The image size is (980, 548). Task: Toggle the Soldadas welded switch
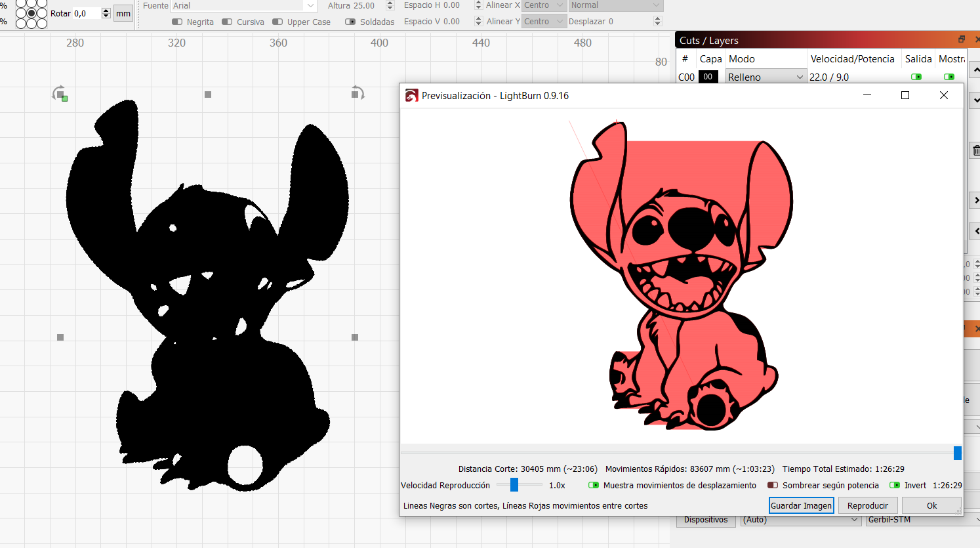350,22
